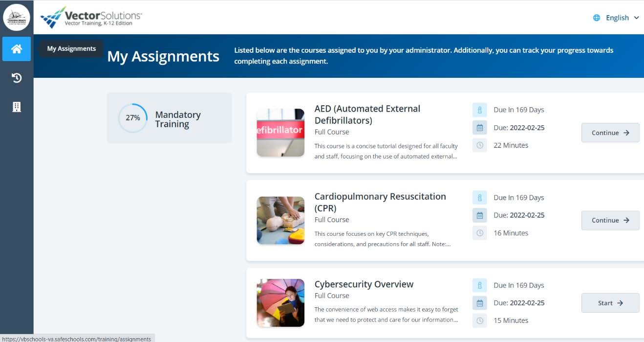Continue the AED course
Image resolution: width=644 pixels, height=342 pixels.
[610, 133]
